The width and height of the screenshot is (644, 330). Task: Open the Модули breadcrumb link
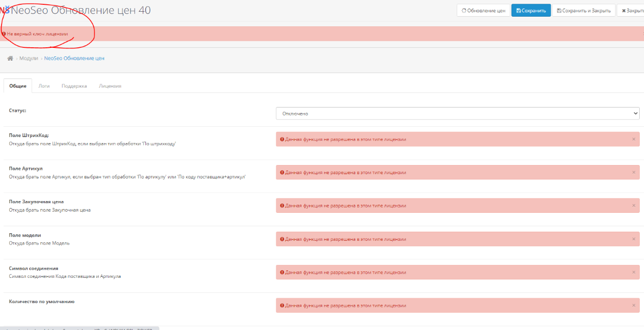point(28,58)
